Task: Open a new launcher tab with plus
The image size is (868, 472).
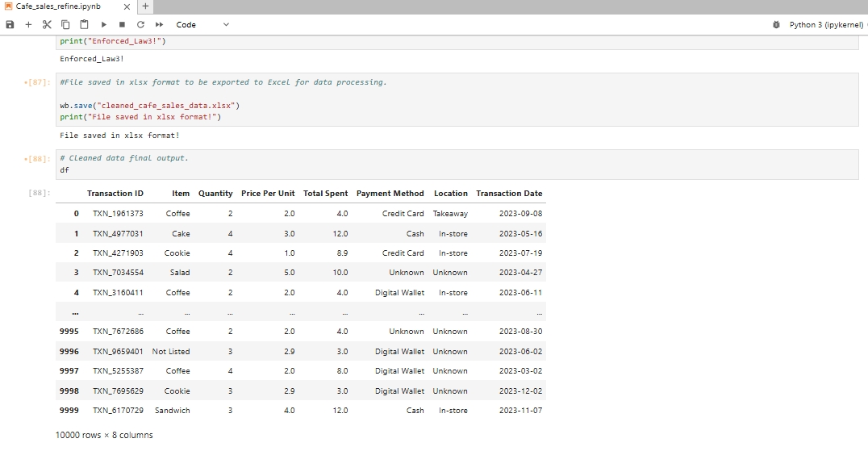Action: point(145,6)
